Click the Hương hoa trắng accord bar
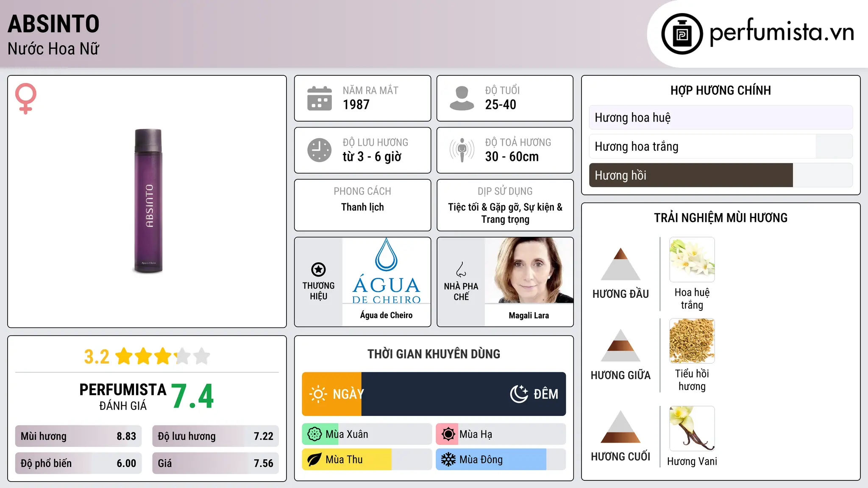This screenshot has width=868, height=488. 721,146
